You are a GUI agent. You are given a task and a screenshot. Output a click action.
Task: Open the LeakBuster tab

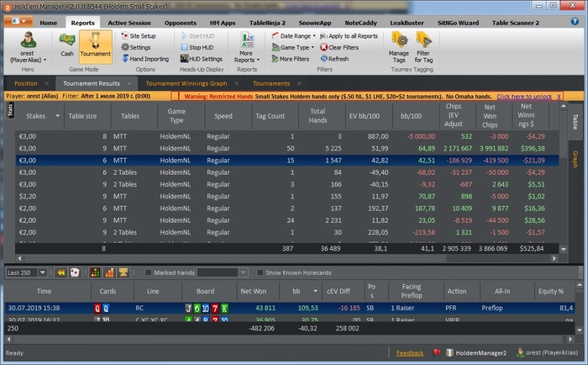pyautogui.click(x=407, y=23)
